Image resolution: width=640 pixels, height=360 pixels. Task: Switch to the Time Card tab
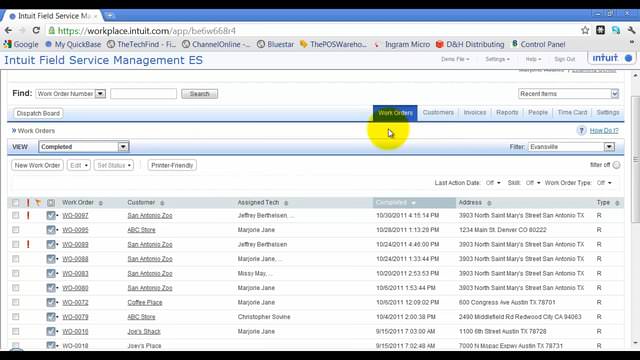[572, 113]
